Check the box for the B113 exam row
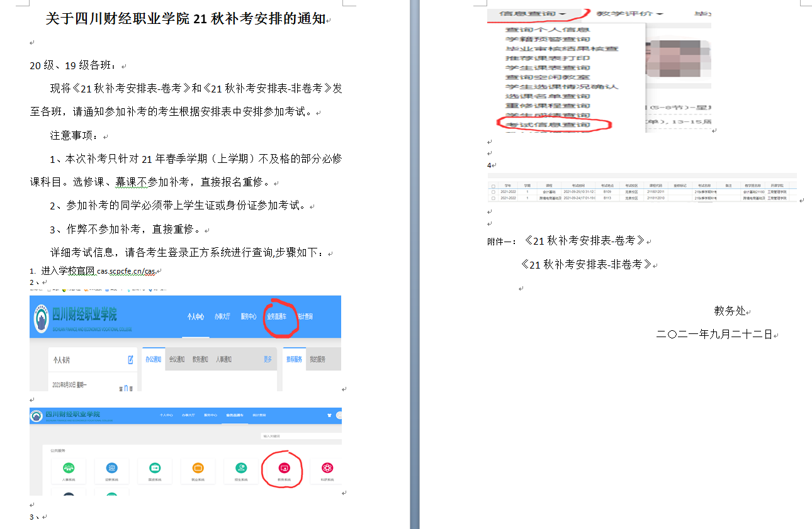The width and height of the screenshot is (812, 529). click(x=493, y=198)
